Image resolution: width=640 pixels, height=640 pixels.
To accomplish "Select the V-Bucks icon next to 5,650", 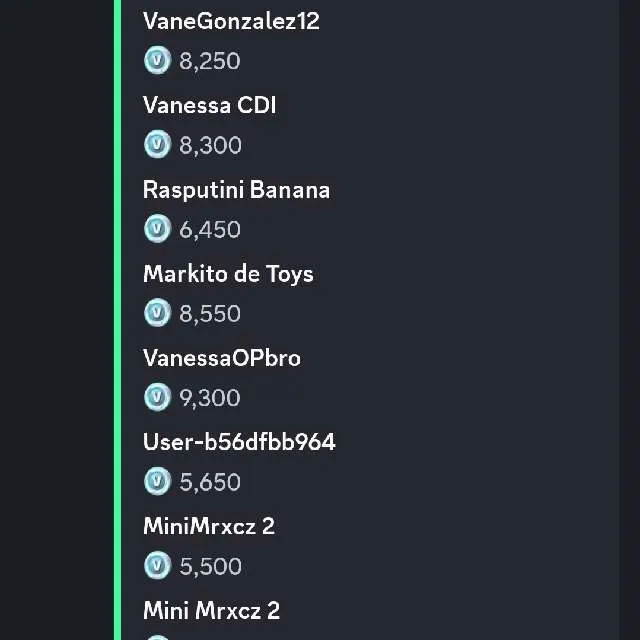I will [x=157, y=481].
